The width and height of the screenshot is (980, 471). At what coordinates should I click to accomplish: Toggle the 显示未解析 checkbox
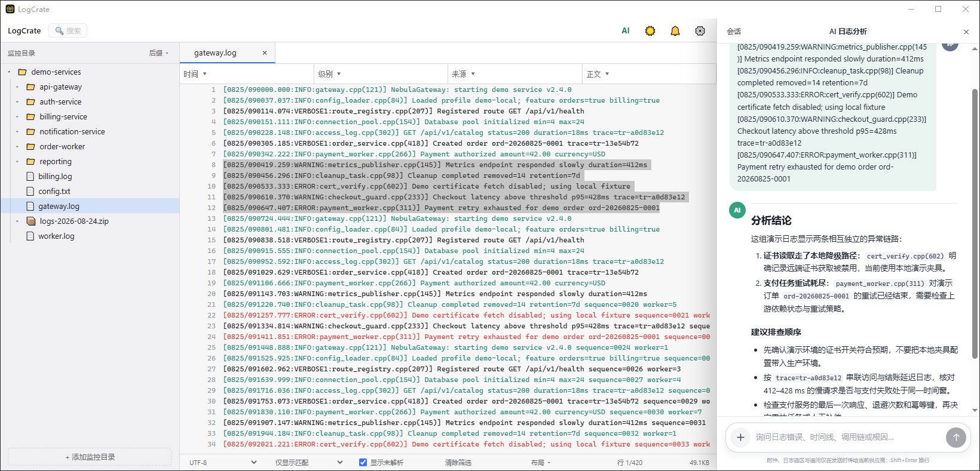[x=363, y=462]
